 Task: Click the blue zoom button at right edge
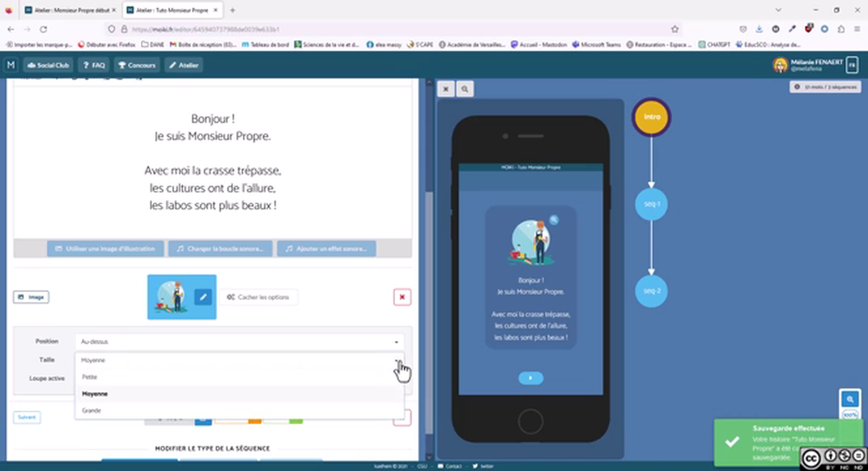click(x=850, y=398)
